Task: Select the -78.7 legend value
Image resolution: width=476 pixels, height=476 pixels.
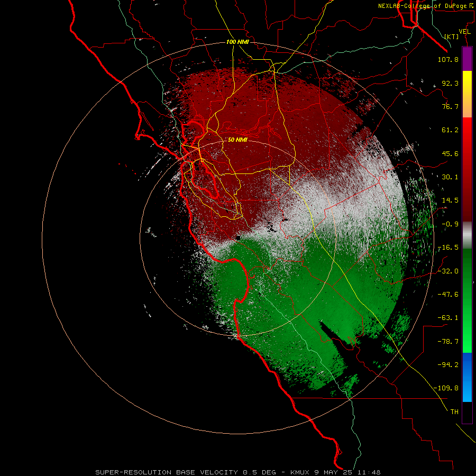Action: [x=448, y=342]
